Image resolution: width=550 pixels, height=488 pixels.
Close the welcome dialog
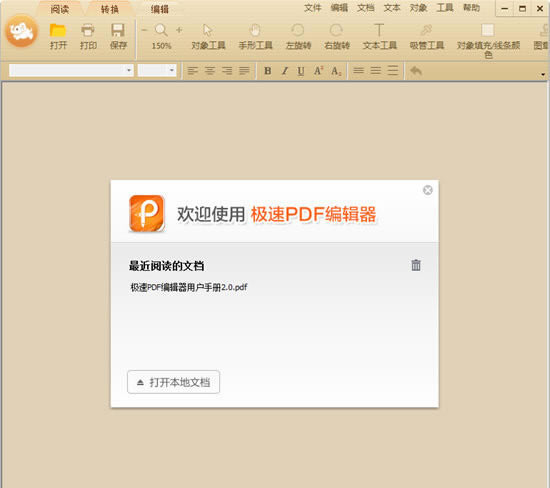[428, 190]
